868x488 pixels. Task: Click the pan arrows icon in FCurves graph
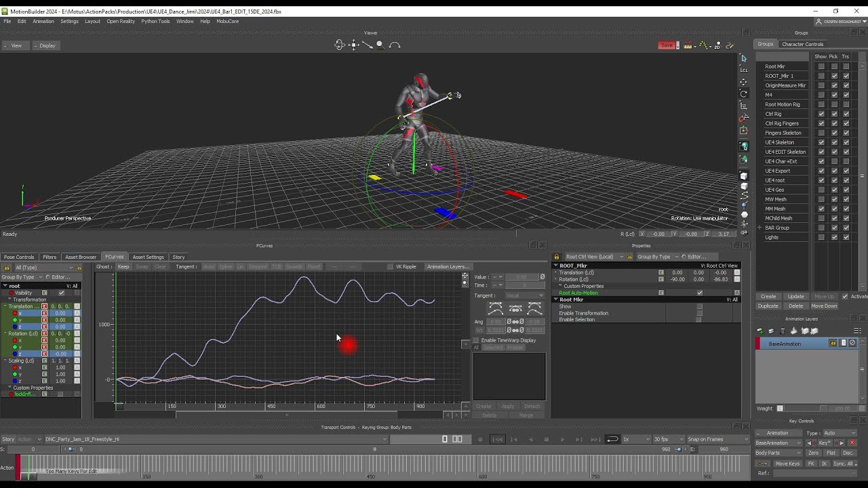click(465, 276)
